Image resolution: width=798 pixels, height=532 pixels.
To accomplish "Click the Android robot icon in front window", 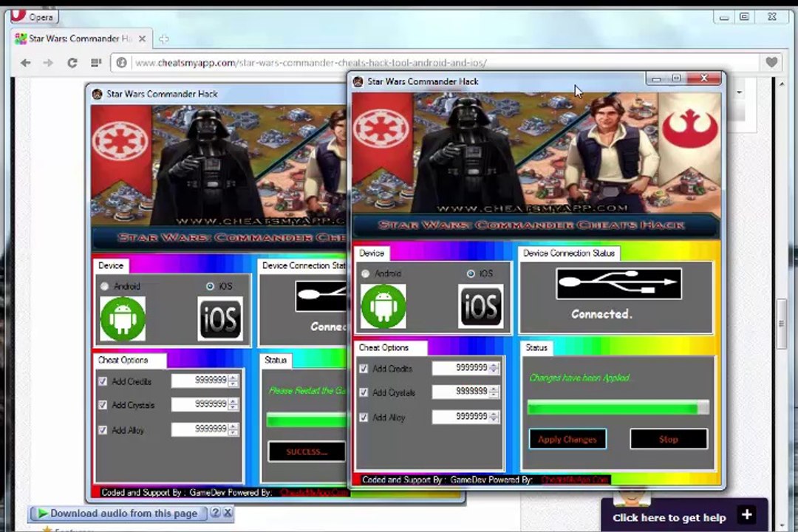I will [x=383, y=306].
